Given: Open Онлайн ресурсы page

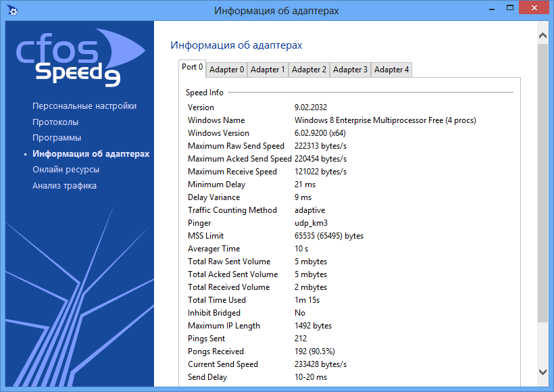Looking at the screenshot, I should (x=66, y=170).
